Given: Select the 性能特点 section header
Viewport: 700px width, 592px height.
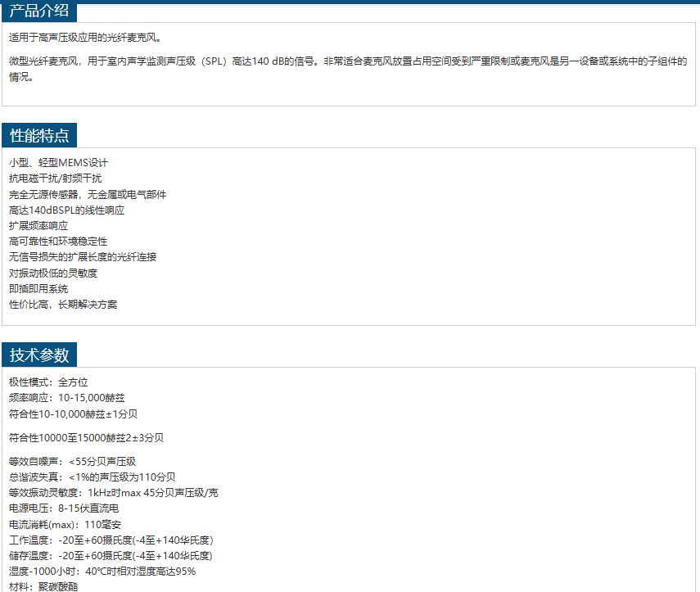Looking at the screenshot, I should point(39,136).
